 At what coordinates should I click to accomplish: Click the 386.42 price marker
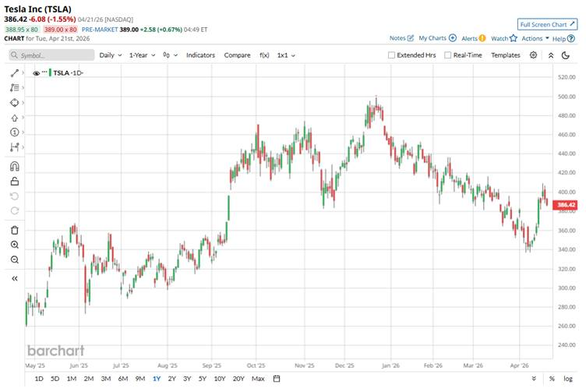click(565, 205)
